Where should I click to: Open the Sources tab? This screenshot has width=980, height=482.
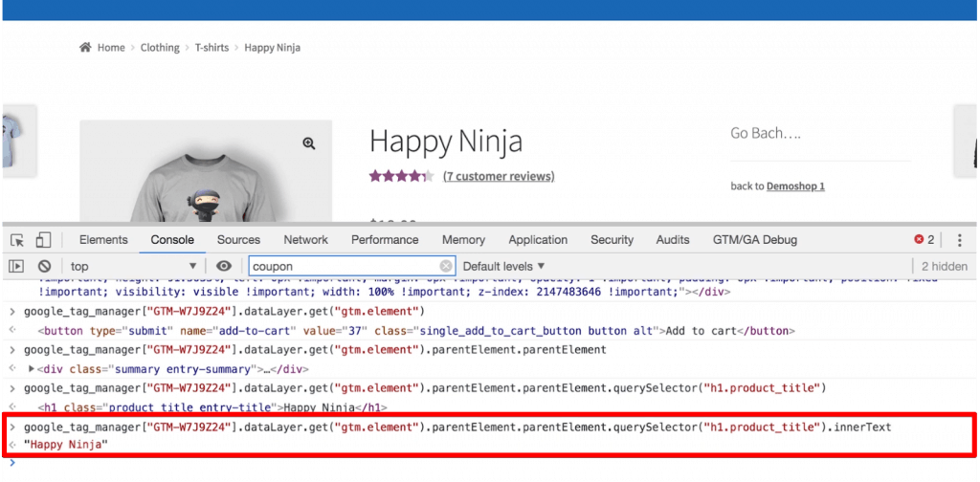[x=238, y=240]
